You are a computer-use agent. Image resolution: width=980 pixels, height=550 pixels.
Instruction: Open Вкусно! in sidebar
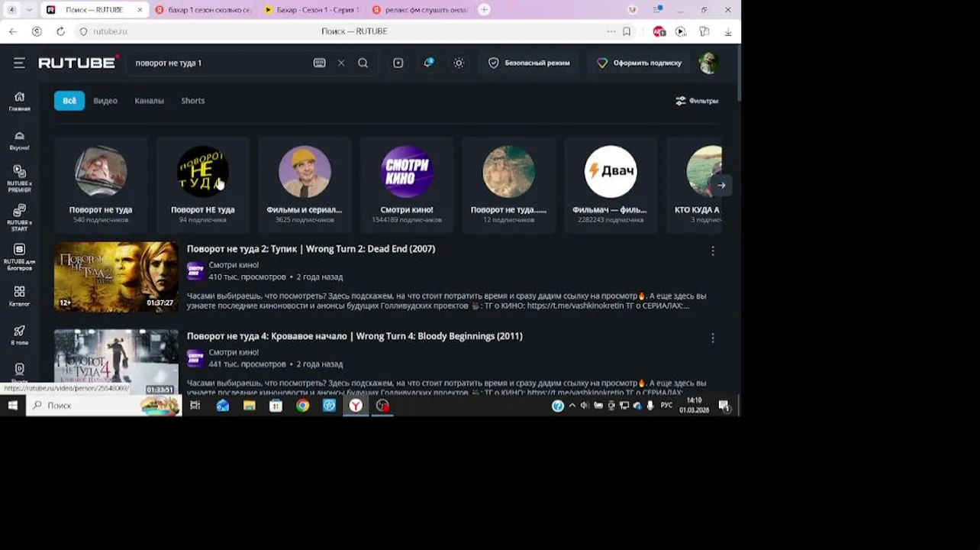tap(20, 141)
